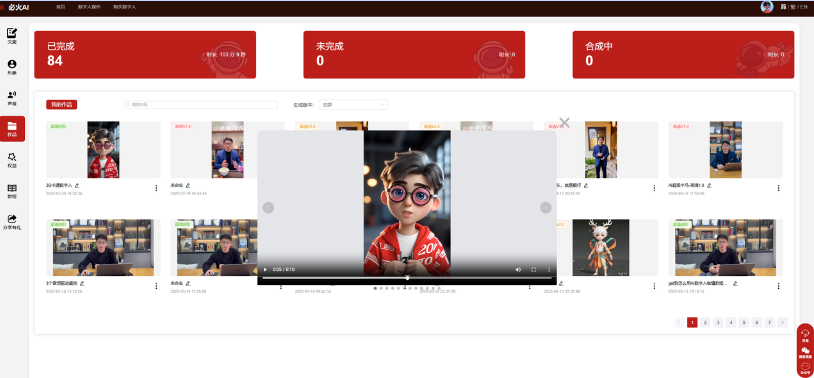The height and width of the screenshot is (378, 814).
Task: Open more options for AI超级牛马 card
Action: (778, 188)
